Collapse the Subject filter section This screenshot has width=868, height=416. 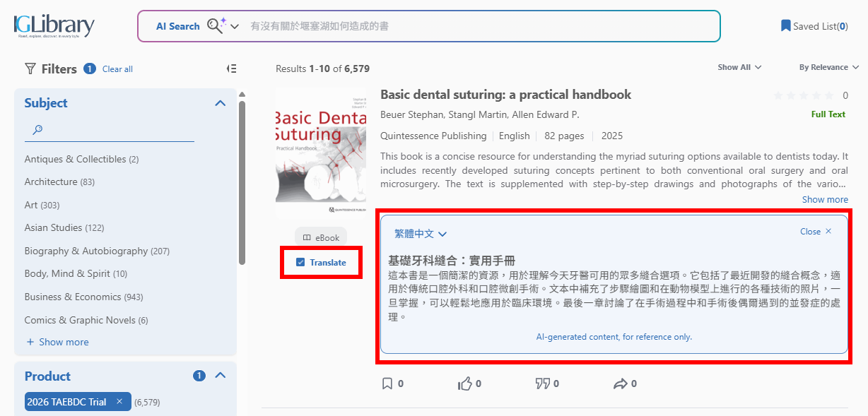pos(220,103)
